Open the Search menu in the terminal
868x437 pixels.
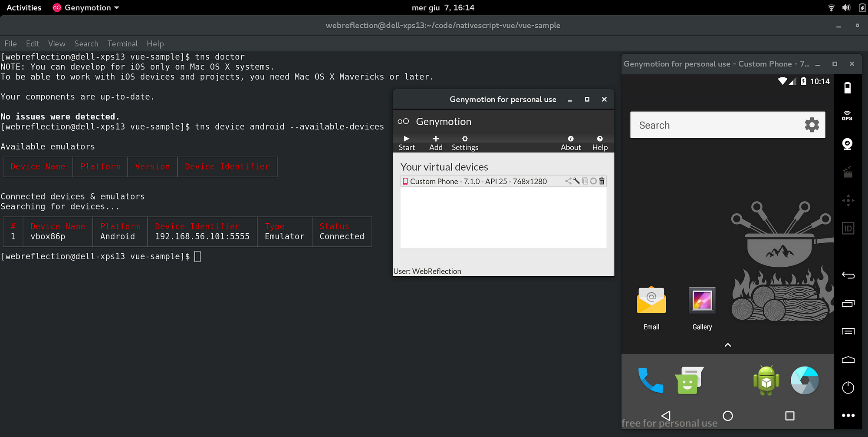86,43
